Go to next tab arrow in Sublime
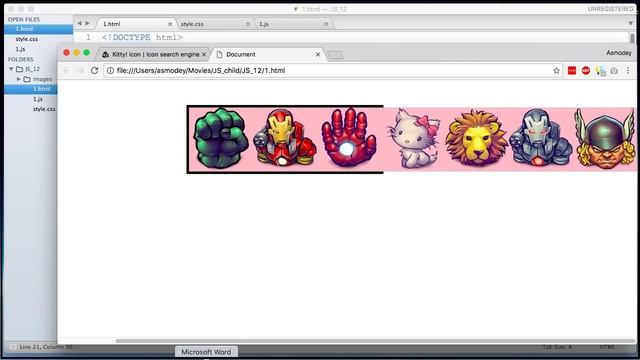 pyautogui.click(x=87, y=23)
